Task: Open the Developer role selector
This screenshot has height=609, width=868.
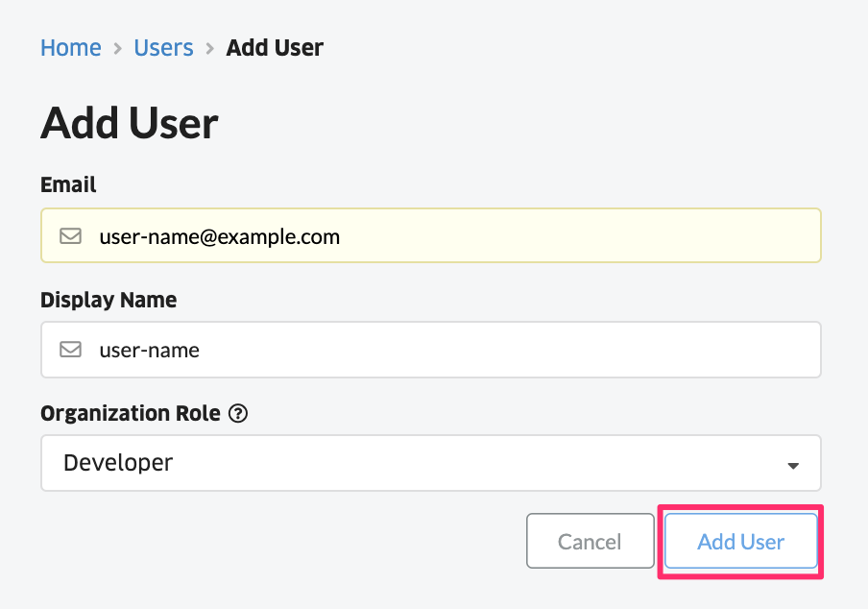Action: [x=431, y=463]
